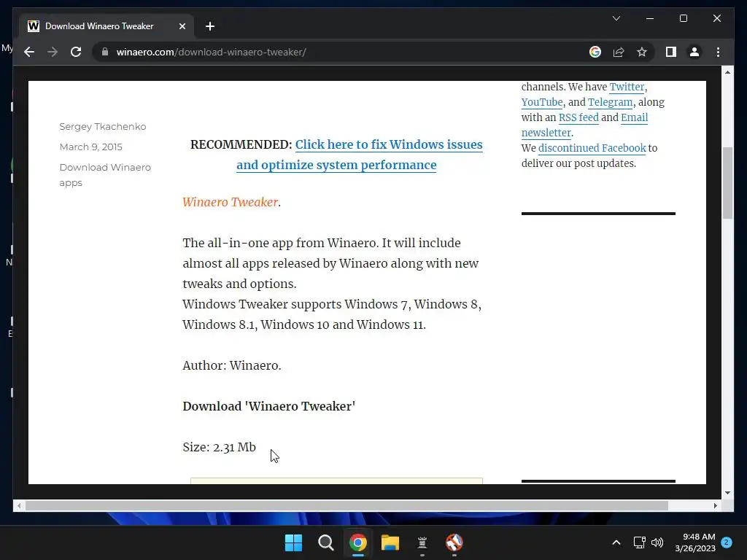The width and height of the screenshot is (747, 560).
Task: Open the chess rook taskbar app
Action: pyautogui.click(x=422, y=542)
